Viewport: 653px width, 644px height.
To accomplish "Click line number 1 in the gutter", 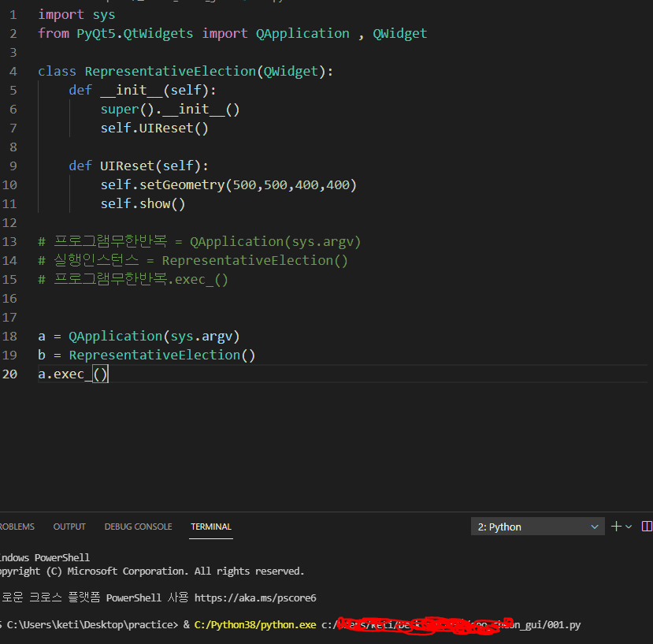I will pyautogui.click(x=13, y=15).
